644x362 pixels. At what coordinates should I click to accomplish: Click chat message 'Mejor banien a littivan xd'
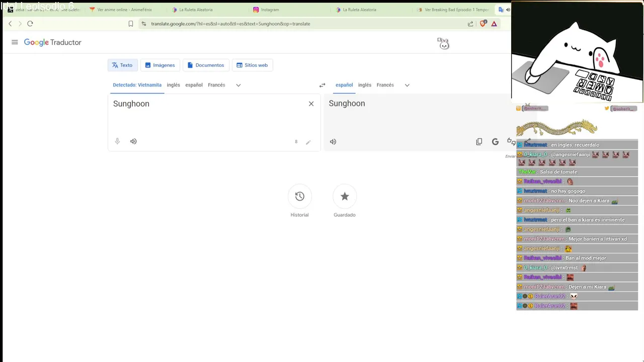(598, 239)
